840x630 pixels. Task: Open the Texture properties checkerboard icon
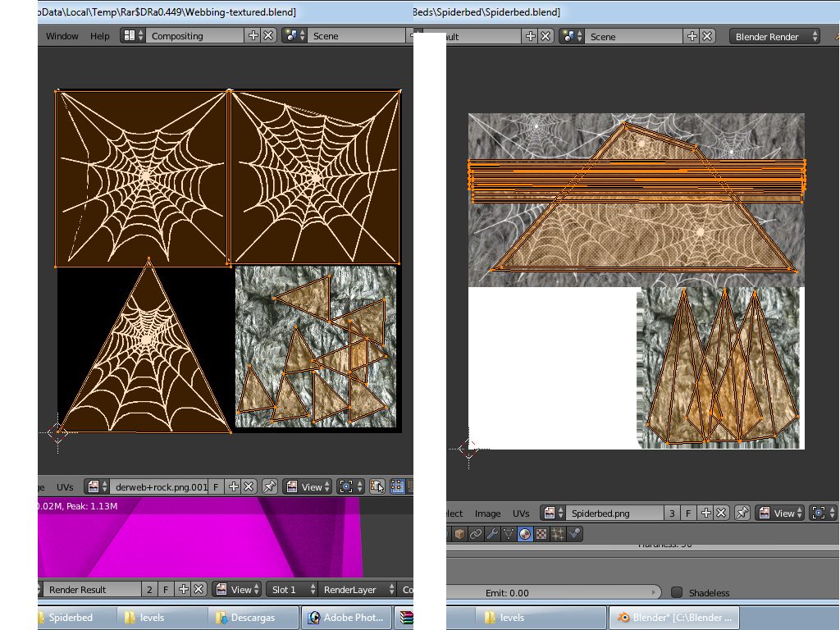click(541, 534)
